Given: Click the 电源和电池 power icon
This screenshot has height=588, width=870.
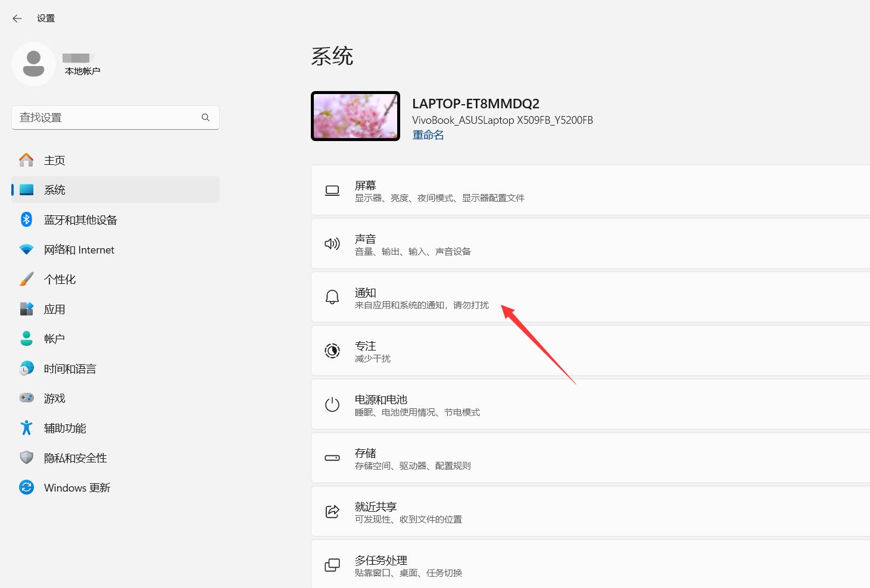Looking at the screenshot, I should tap(332, 405).
